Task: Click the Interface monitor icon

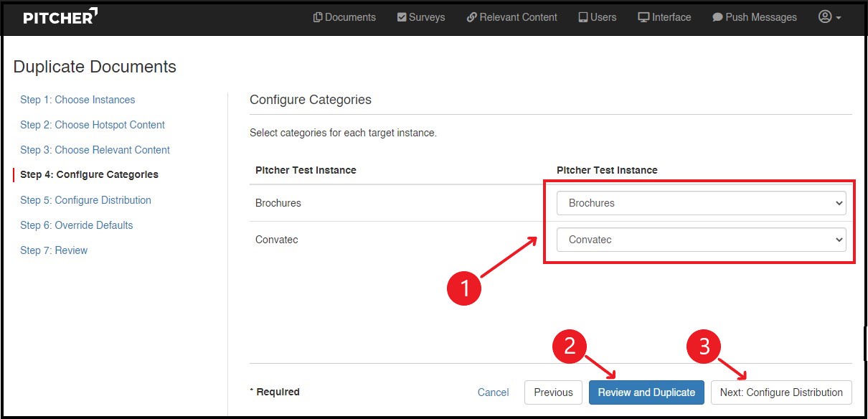Action: [643, 17]
